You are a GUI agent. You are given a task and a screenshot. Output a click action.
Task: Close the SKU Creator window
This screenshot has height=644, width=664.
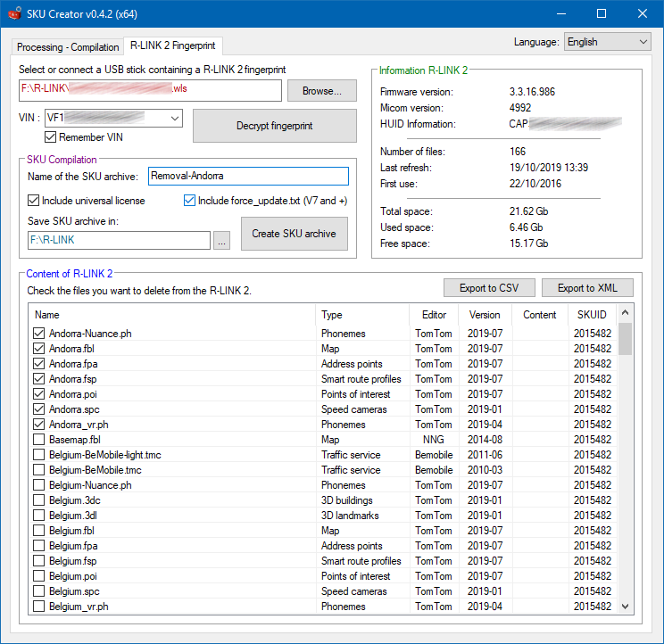pyautogui.click(x=643, y=13)
